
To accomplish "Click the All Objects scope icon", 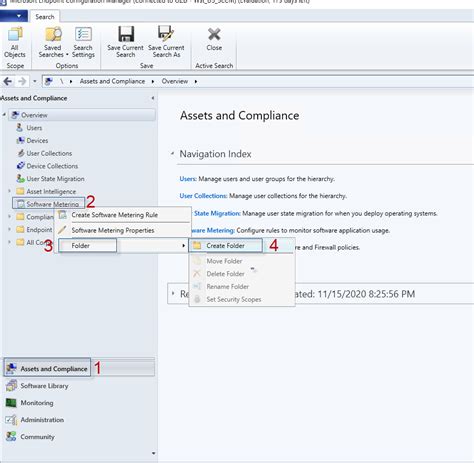I will coord(15,43).
